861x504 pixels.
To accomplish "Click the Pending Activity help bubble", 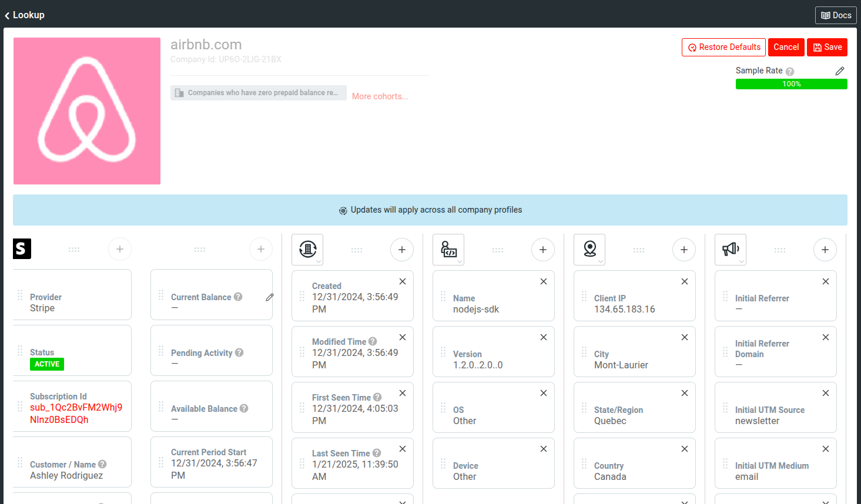I will coord(239,352).
